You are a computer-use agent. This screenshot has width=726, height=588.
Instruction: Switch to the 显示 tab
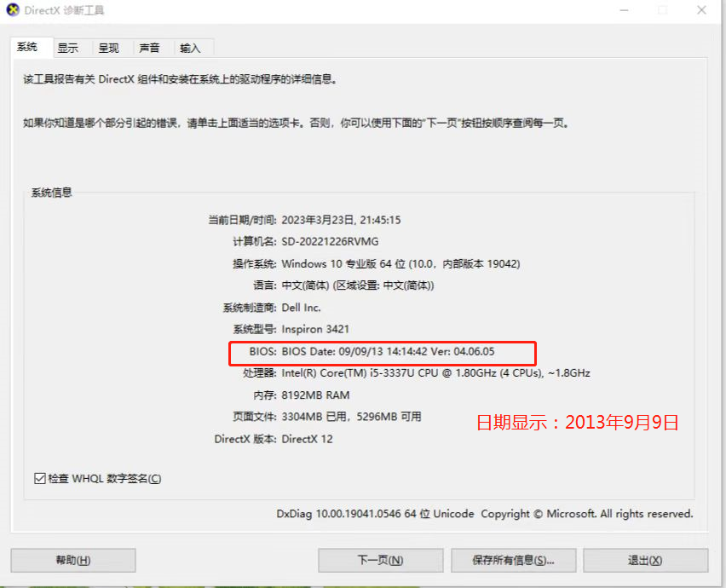pos(67,48)
